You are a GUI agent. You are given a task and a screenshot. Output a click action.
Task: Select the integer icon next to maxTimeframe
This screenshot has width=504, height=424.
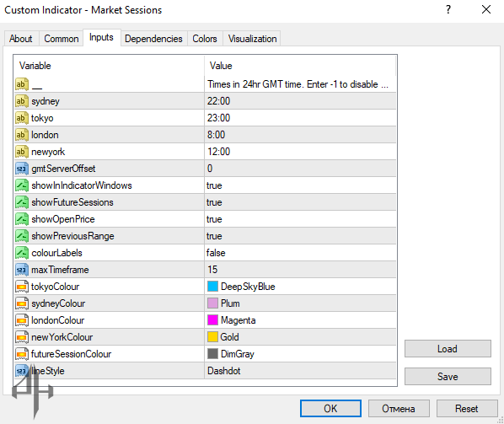coord(22,270)
